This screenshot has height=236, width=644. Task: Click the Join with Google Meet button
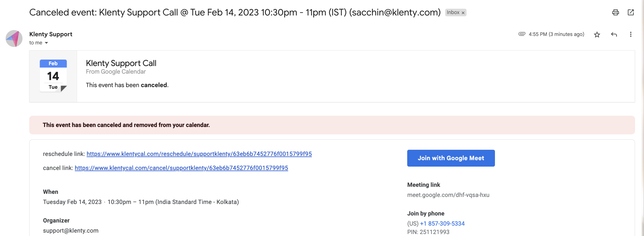(451, 158)
